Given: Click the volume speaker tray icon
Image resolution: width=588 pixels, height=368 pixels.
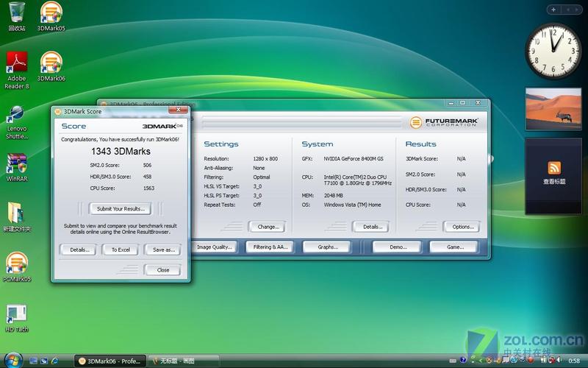Looking at the screenshot, I should click(559, 361).
